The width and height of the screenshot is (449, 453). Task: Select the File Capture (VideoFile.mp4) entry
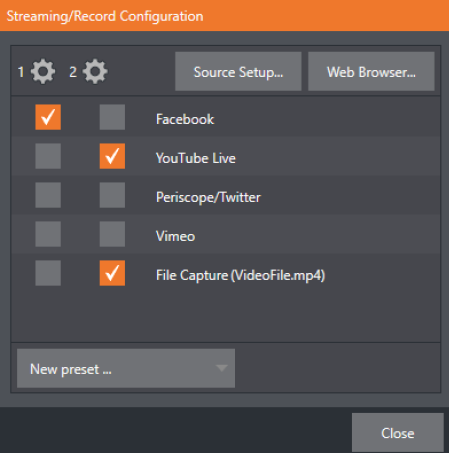(240, 275)
